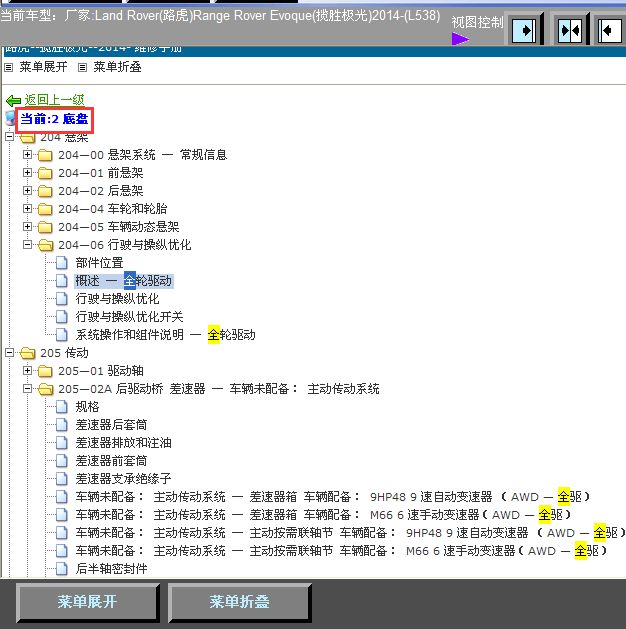Open 后半轴密封件 page
The height and width of the screenshot is (629, 626).
[111, 569]
